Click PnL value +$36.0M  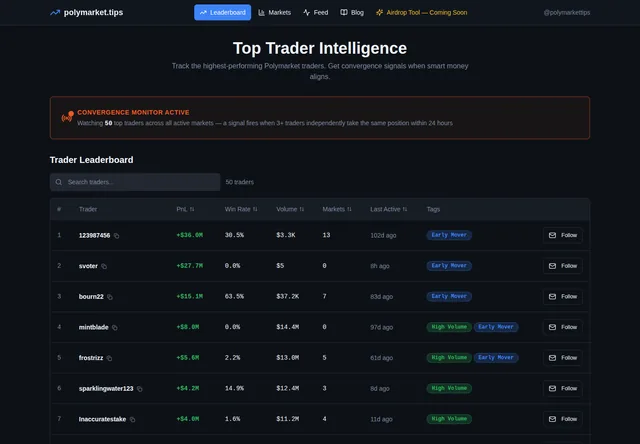190,235
